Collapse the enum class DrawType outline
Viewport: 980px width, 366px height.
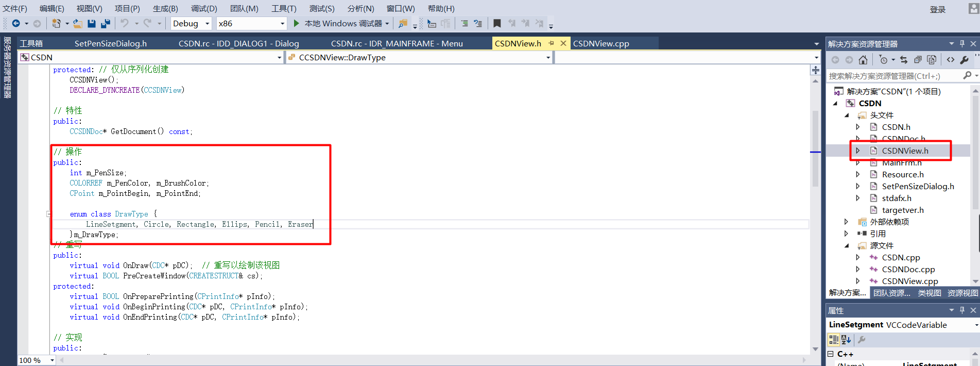[48, 214]
